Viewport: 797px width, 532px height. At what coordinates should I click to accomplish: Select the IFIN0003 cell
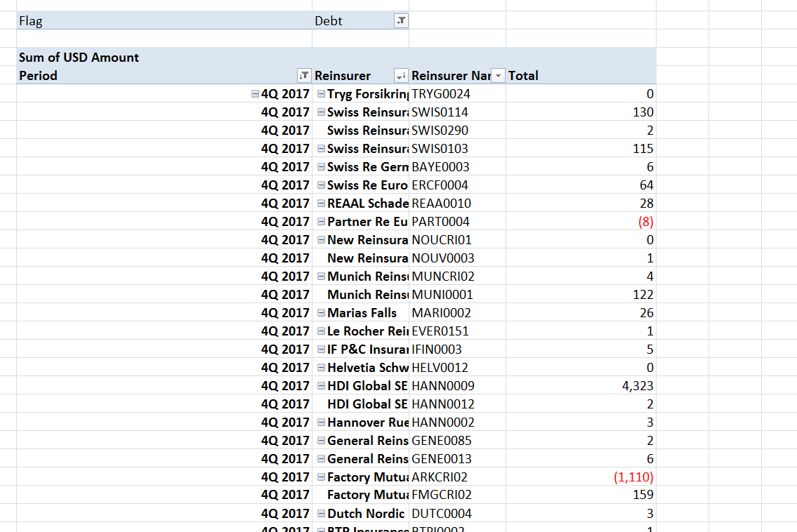457,350
